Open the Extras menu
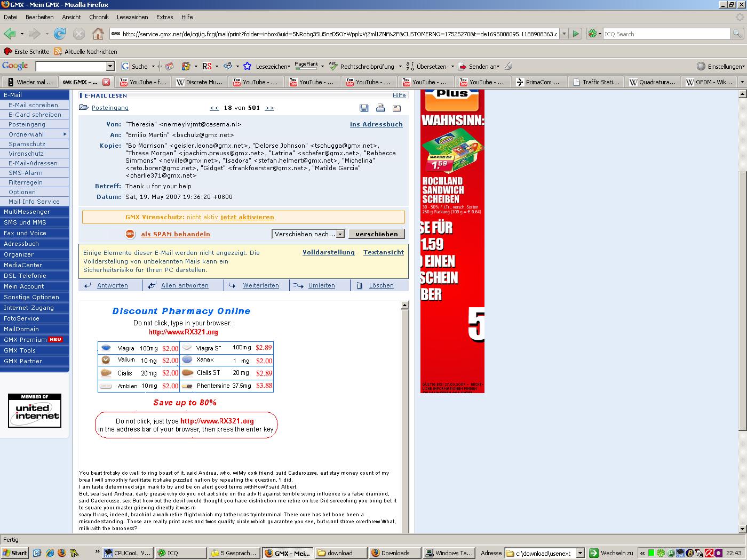747x560 pixels. click(165, 17)
